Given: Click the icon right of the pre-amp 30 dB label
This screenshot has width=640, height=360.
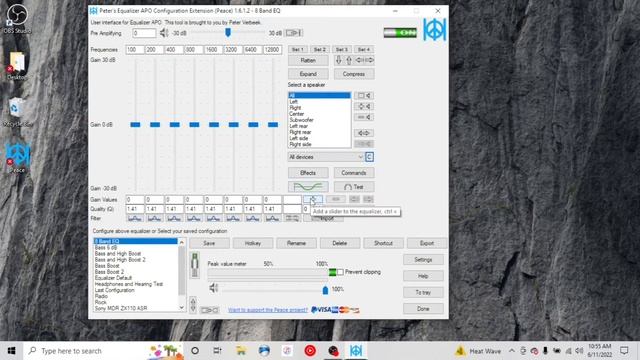Looking at the screenshot, I should [294, 33].
